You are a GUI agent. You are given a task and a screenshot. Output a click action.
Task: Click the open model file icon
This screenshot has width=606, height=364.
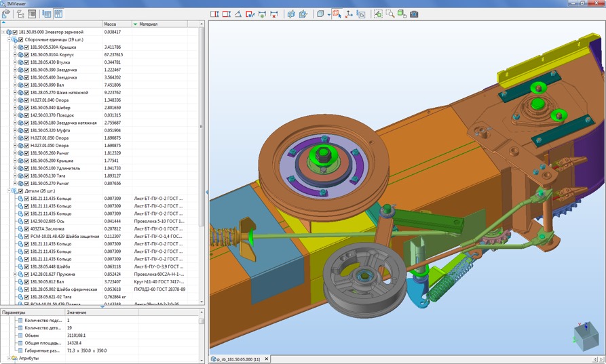click(x=6, y=14)
